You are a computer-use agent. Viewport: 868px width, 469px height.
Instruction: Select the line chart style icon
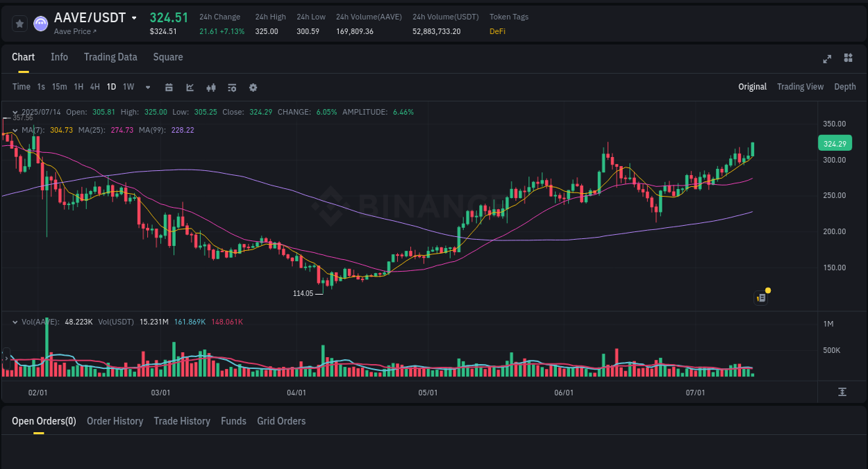click(190, 87)
